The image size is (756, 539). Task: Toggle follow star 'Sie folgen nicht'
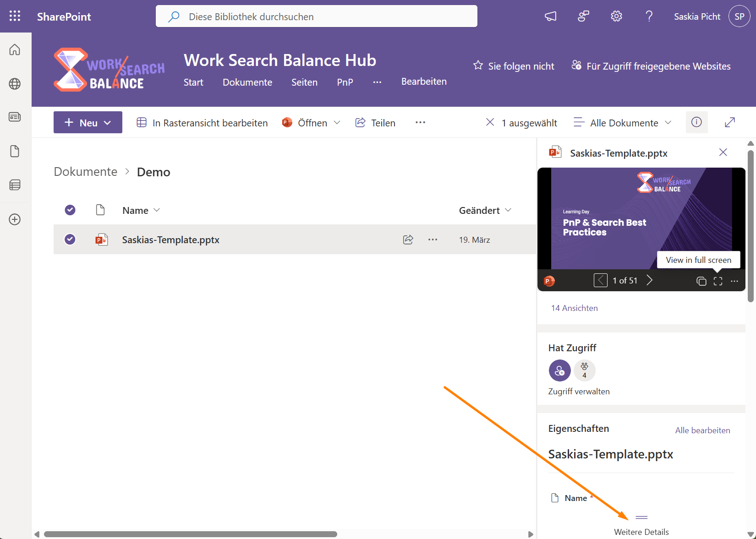(x=514, y=66)
